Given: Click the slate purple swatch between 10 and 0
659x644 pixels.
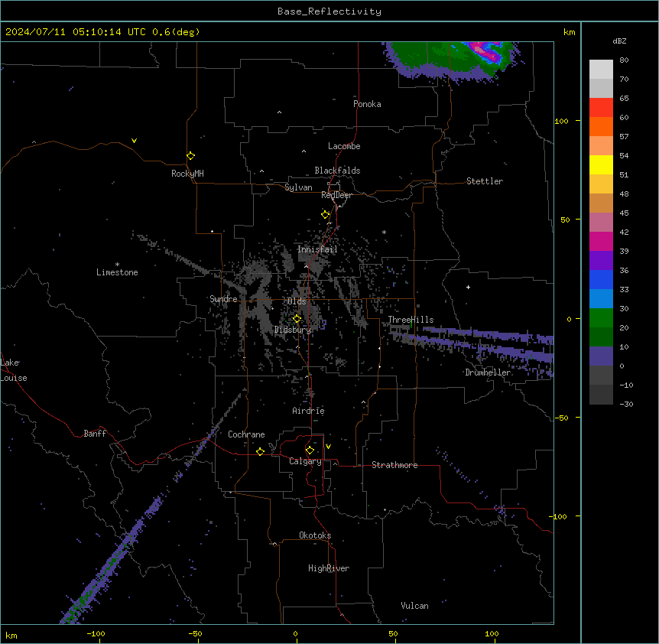Looking at the screenshot, I should pyautogui.click(x=601, y=356).
